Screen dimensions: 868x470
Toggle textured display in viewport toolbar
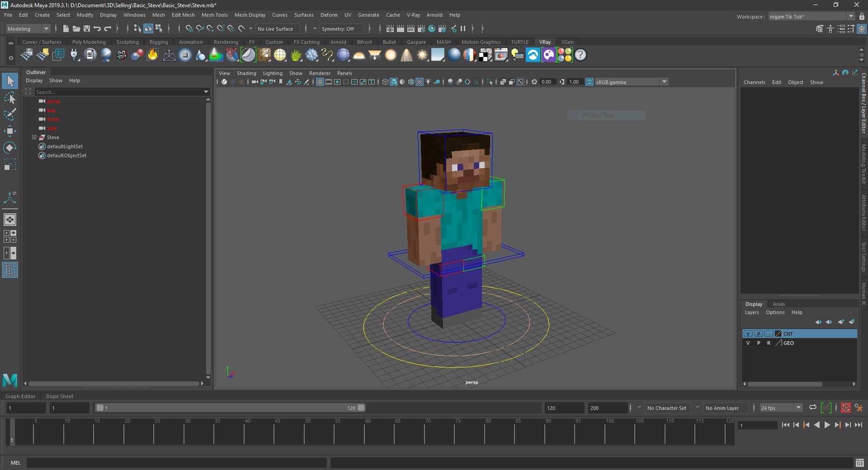pyautogui.click(x=420, y=82)
